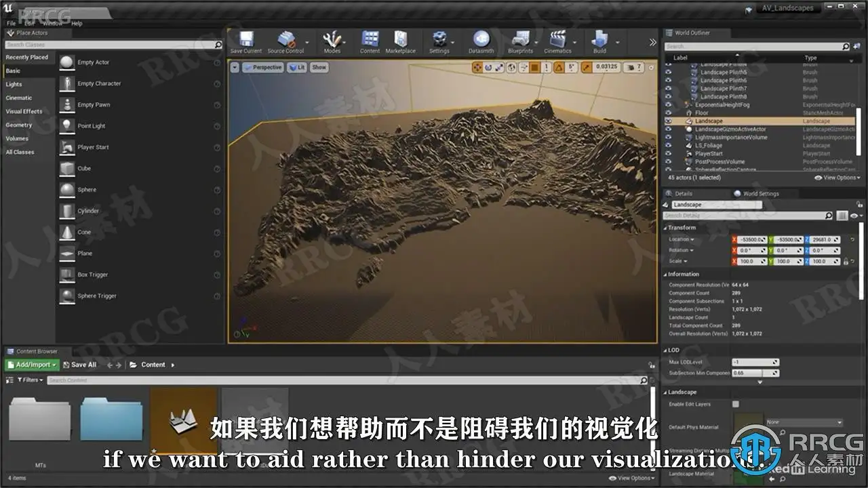Open the Content toolbar button

click(x=370, y=42)
